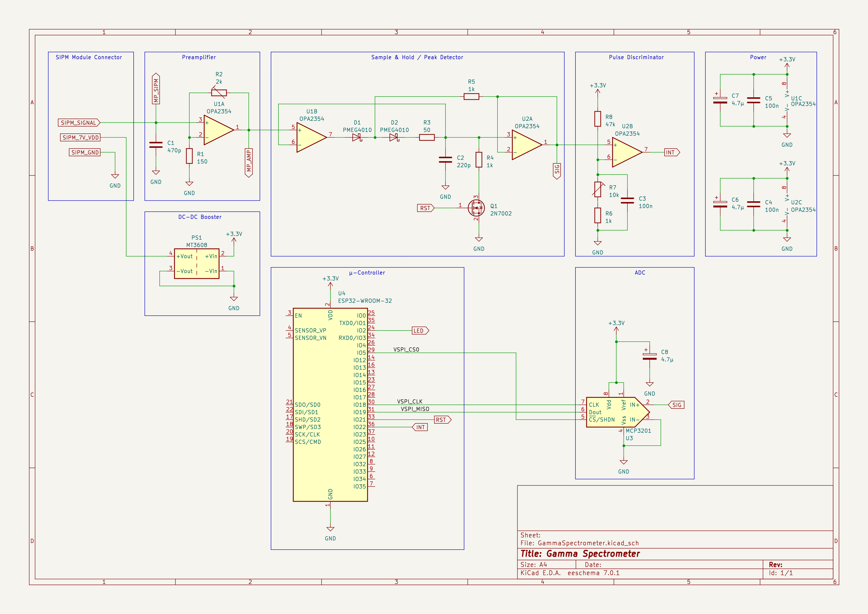Select the SIG label at MCP3201 IN+

(x=676, y=405)
